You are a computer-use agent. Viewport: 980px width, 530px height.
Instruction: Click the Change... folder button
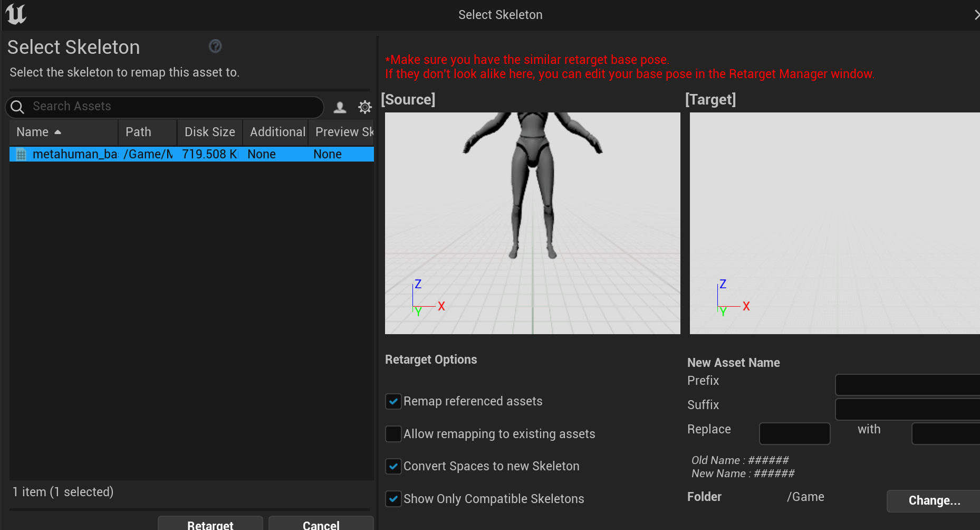pos(933,500)
